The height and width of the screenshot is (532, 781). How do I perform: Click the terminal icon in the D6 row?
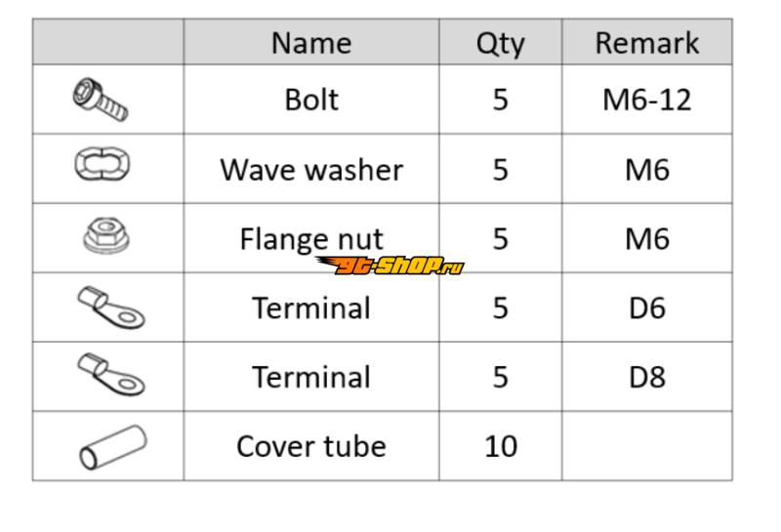[109, 307]
